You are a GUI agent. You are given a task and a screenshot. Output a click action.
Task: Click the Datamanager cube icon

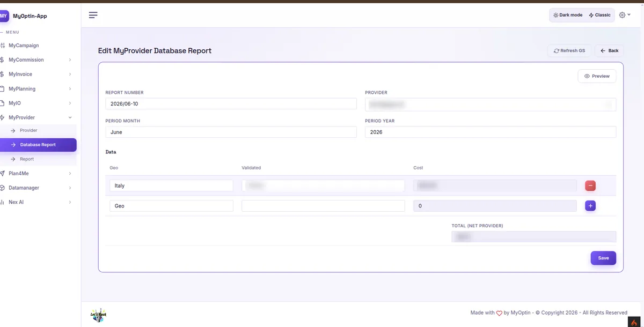click(x=3, y=188)
